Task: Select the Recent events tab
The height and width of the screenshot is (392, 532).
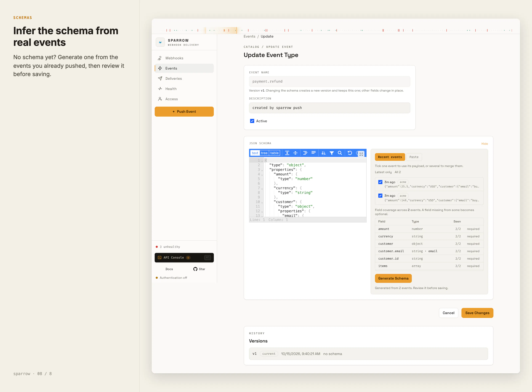Action: (390, 157)
